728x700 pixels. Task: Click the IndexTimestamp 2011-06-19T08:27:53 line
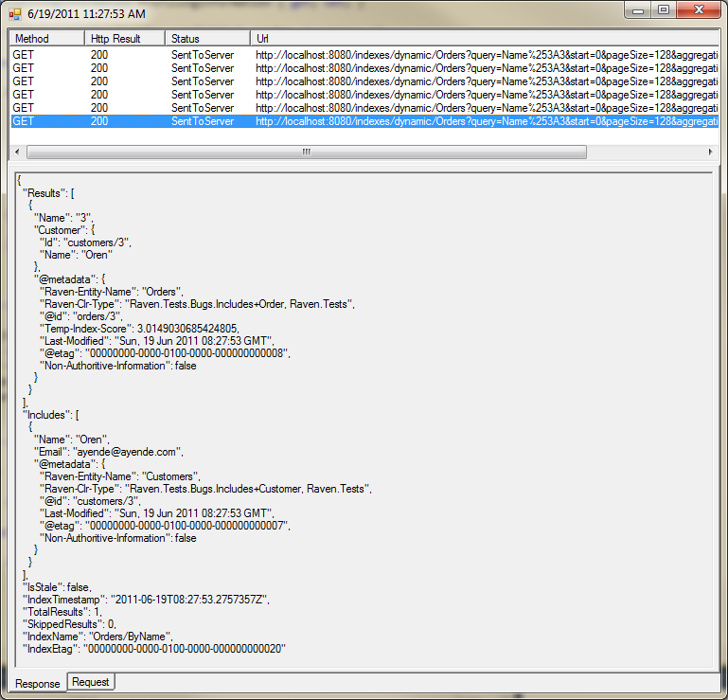click(x=146, y=600)
